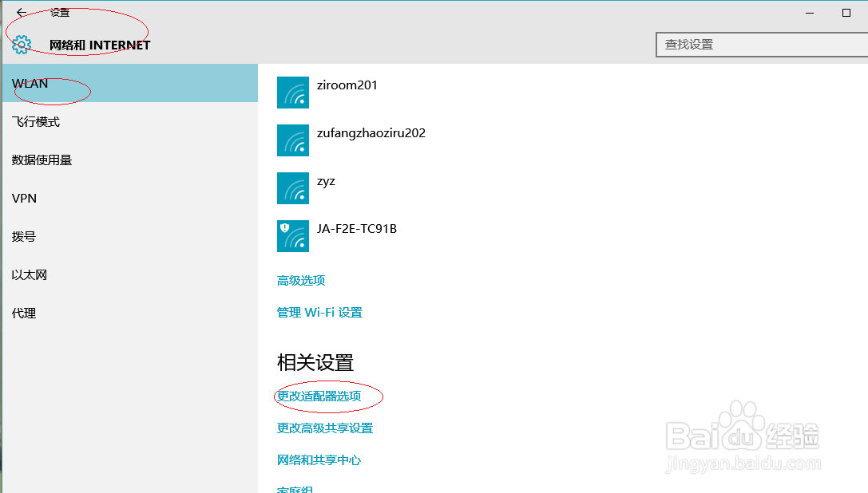Select VPN from the sidebar
The height and width of the screenshot is (493, 868).
coord(26,198)
